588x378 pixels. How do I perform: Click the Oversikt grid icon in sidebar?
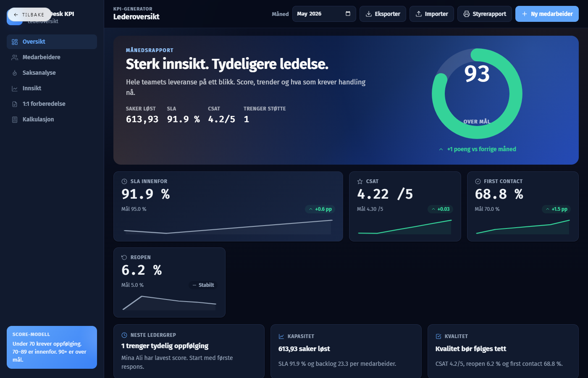tap(15, 42)
